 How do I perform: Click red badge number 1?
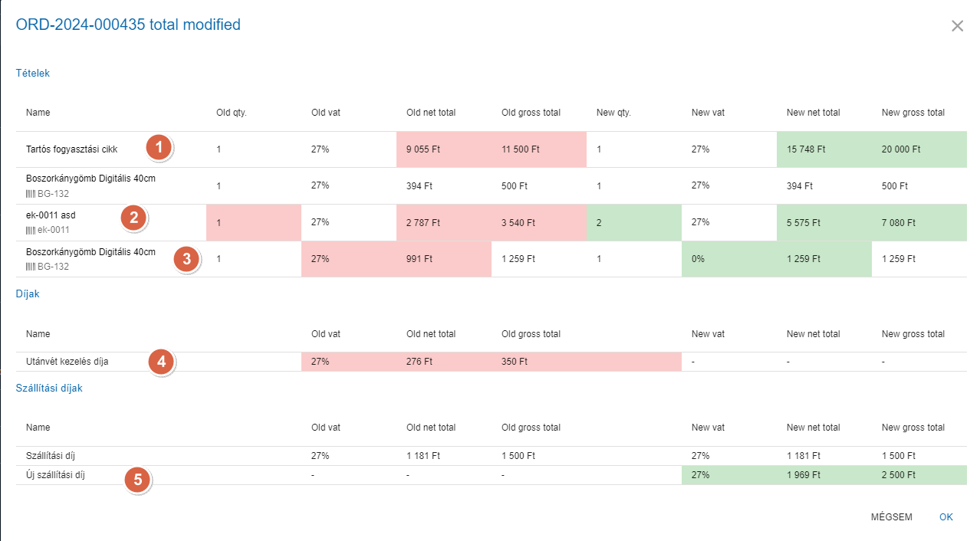[x=158, y=147]
